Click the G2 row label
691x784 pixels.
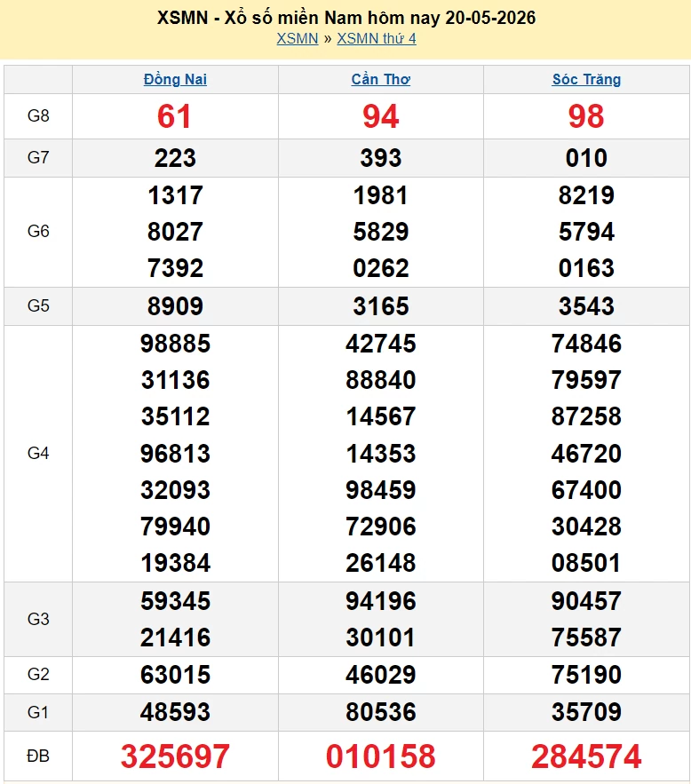38,675
